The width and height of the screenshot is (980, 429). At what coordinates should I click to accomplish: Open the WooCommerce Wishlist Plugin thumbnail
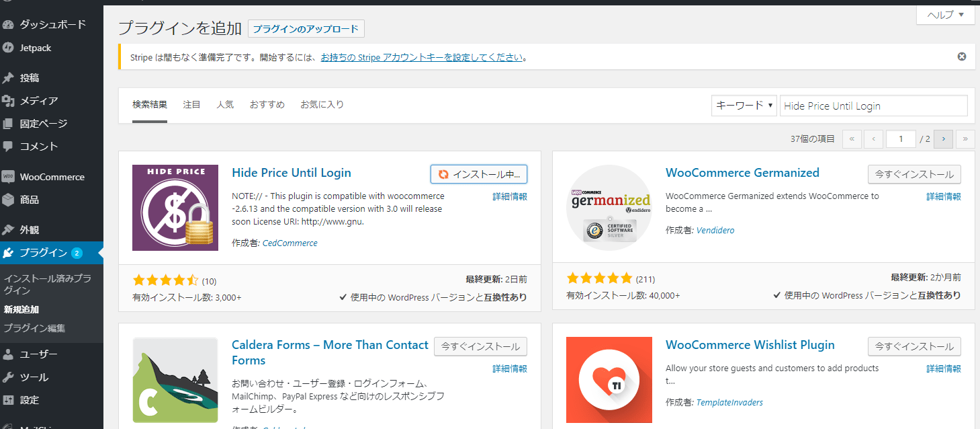609,380
